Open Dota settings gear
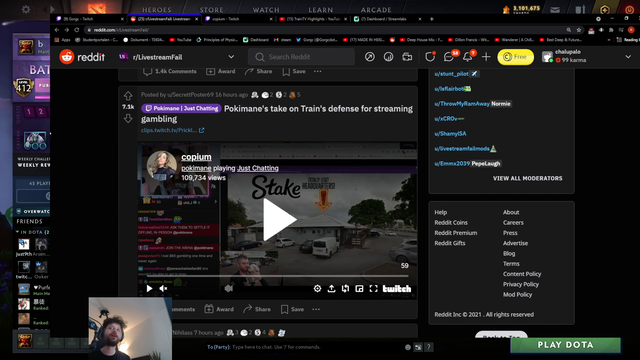 click(26, 9)
